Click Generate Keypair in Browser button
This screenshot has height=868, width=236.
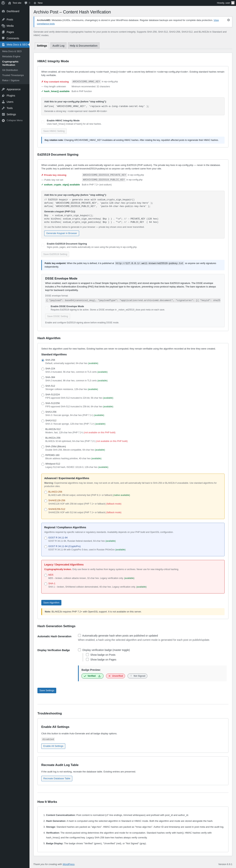(61, 233)
